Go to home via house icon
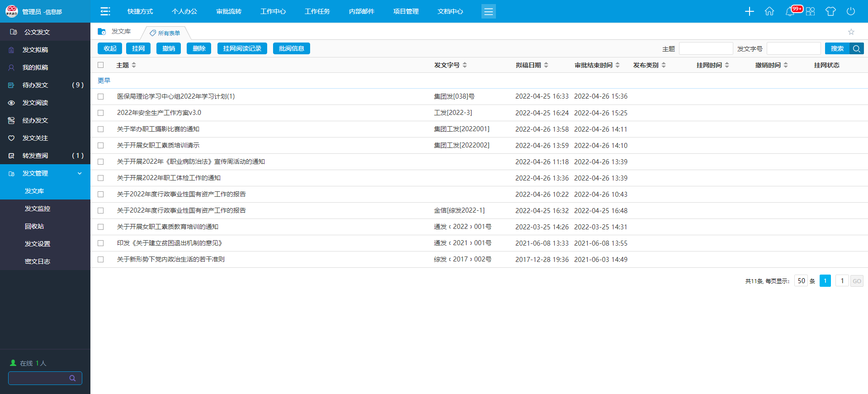 (769, 11)
